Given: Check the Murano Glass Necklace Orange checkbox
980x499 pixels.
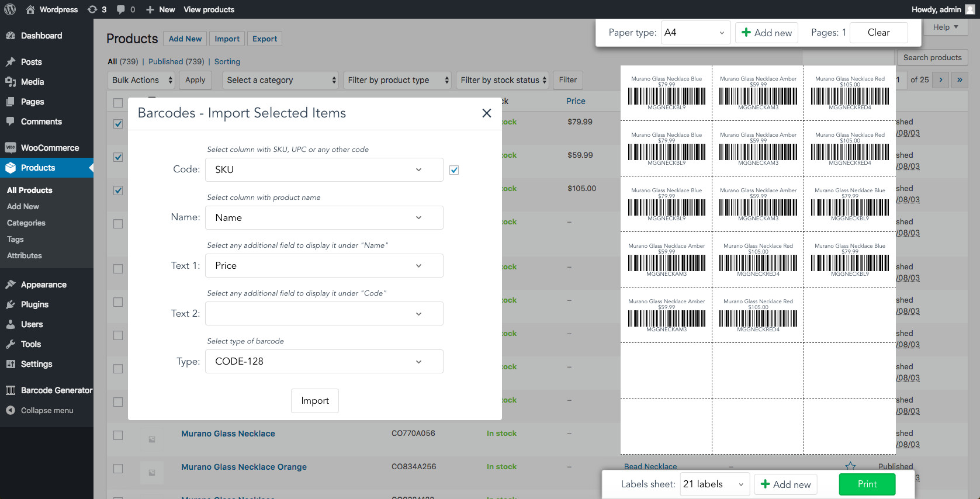Looking at the screenshot, I should coord(118,469).
